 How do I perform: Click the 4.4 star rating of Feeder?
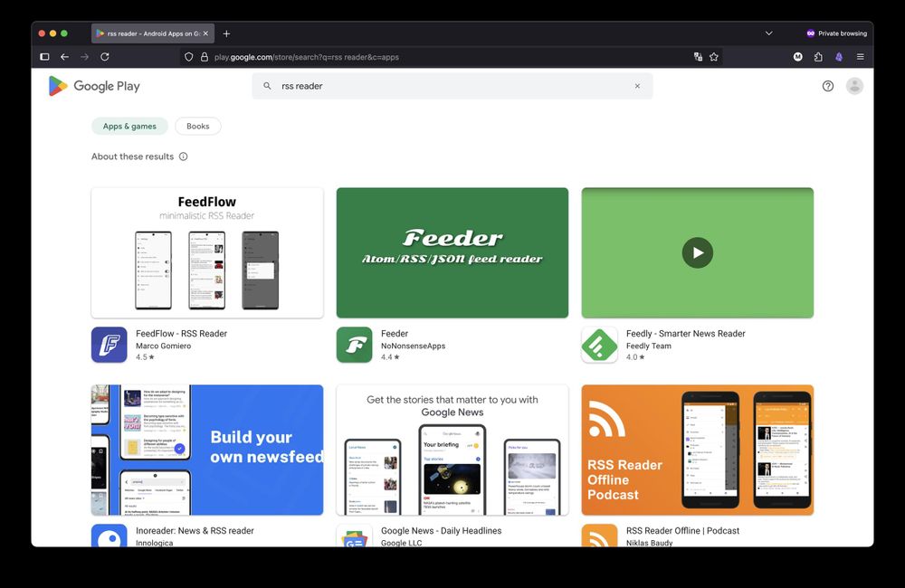(390, 357)
